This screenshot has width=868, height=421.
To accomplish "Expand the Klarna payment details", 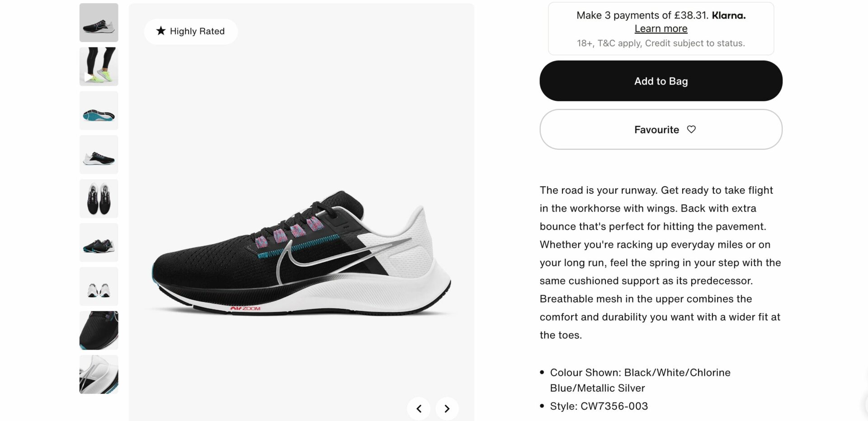I will pyautogui.click(x=660, y=28).
